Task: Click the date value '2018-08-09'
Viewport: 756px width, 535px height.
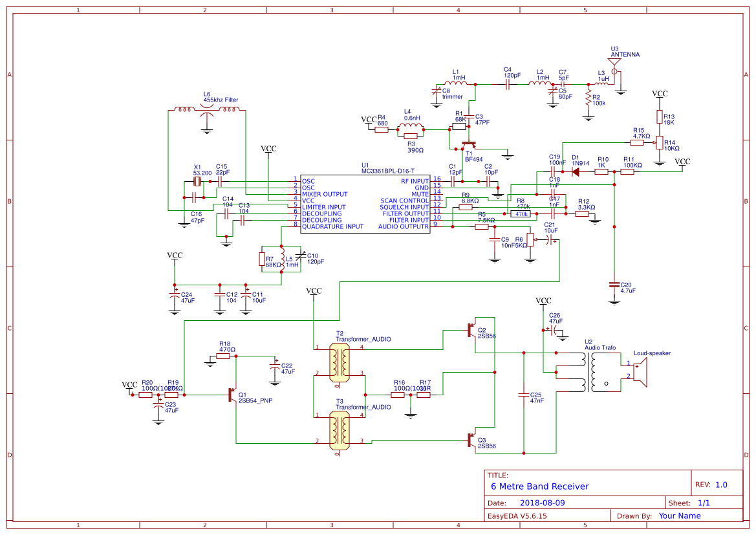Action: 542,503
